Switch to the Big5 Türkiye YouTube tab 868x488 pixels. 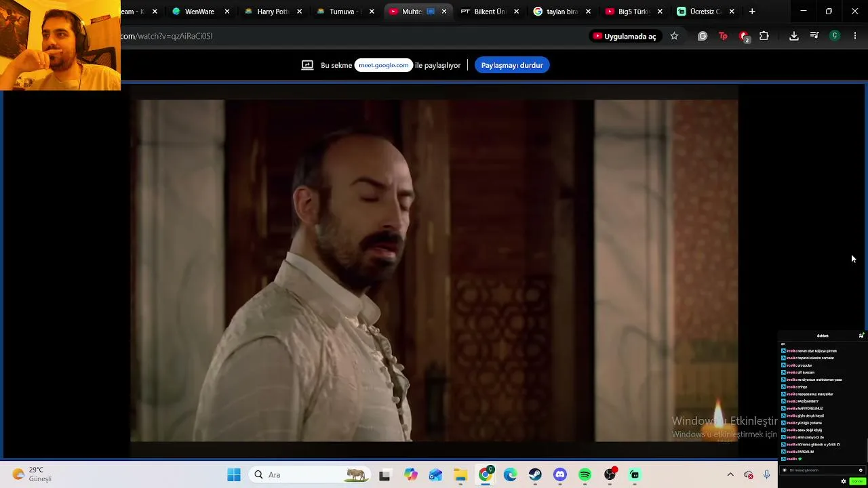tap(633, 12)
